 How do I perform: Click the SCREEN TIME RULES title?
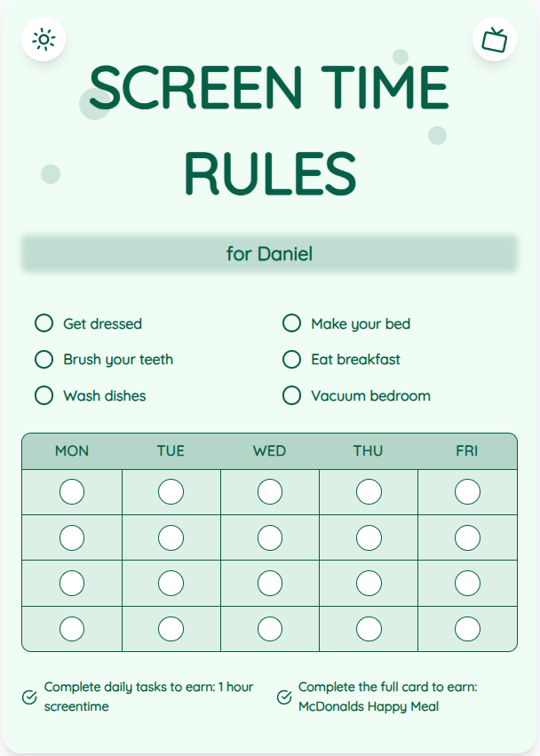(x=269, y=130)
